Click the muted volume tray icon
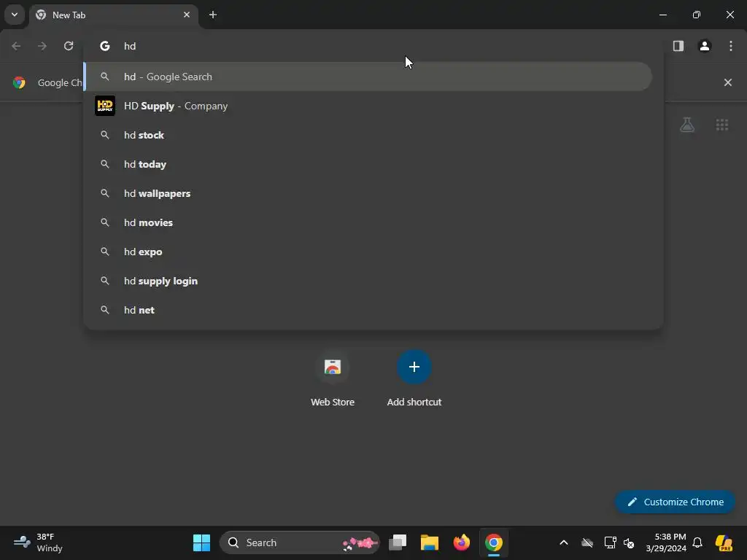The width and height of the screenshot is (747, 560). 629,542
